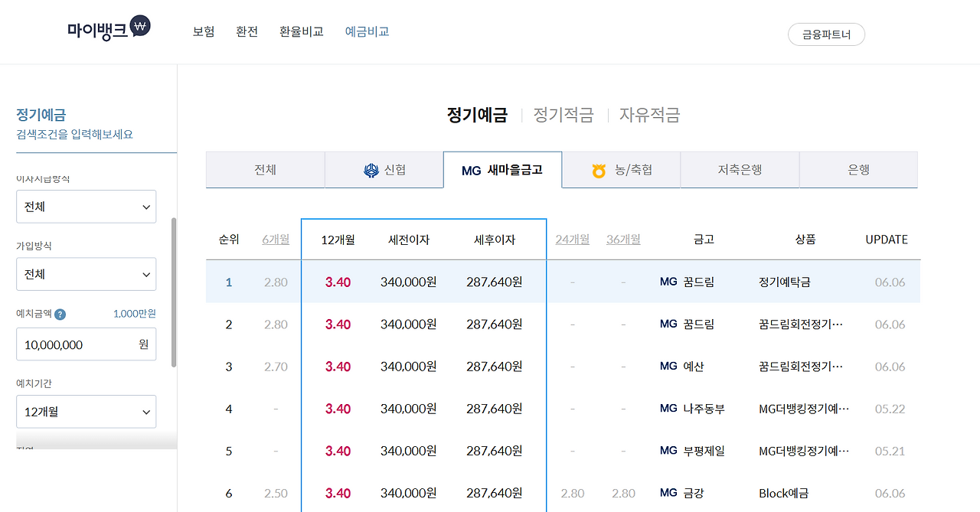Click the 05.22 update date
The image size is (980, 512).
890,409
